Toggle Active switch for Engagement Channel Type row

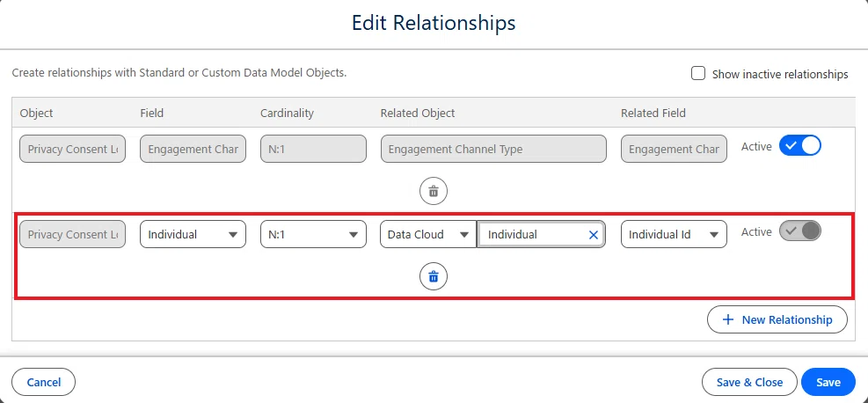coord(800,146)
